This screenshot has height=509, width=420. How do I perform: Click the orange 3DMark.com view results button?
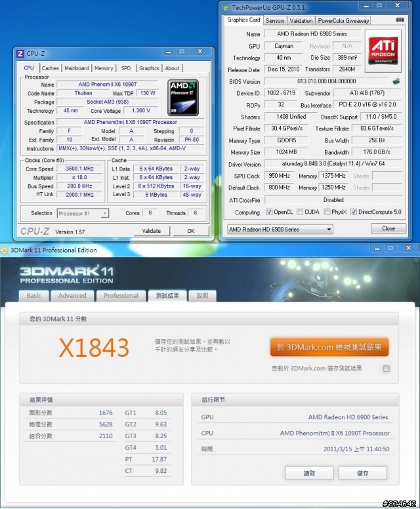329,347
